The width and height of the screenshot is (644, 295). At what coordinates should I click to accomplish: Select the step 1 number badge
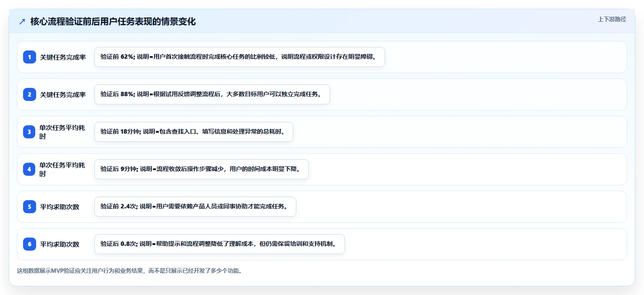tap(30, 57)
